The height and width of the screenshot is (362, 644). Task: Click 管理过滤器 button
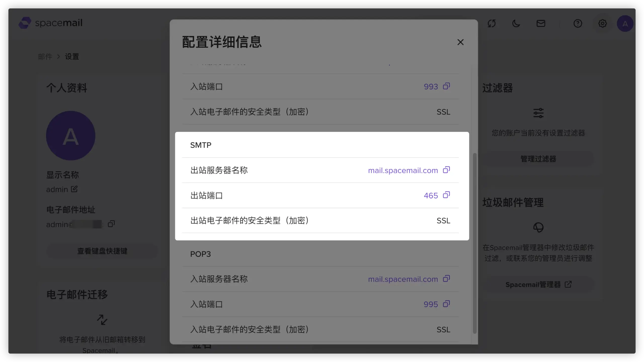coord(538,159)
